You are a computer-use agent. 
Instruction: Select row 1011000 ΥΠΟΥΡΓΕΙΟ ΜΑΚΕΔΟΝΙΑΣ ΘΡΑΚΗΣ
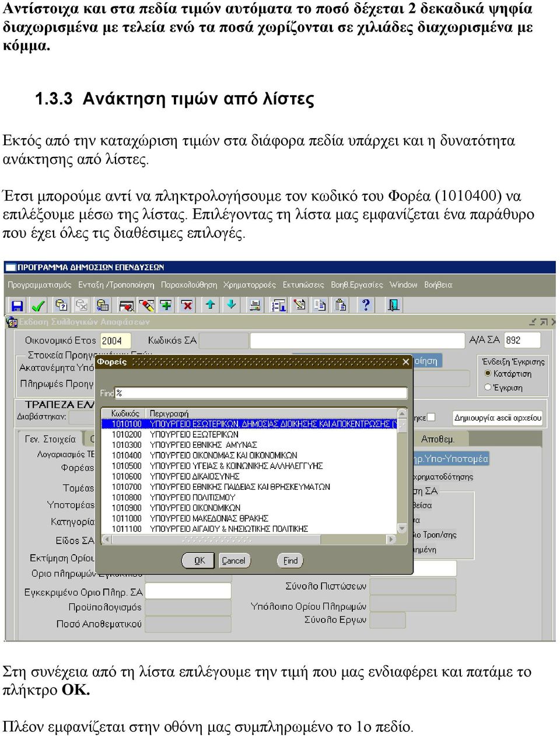(x=249, y=518)
